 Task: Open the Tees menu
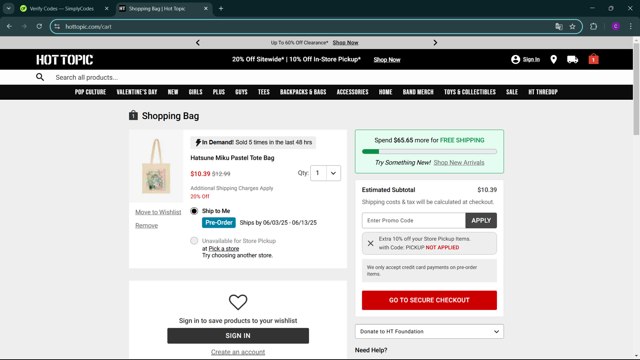(x=264, y=92)
